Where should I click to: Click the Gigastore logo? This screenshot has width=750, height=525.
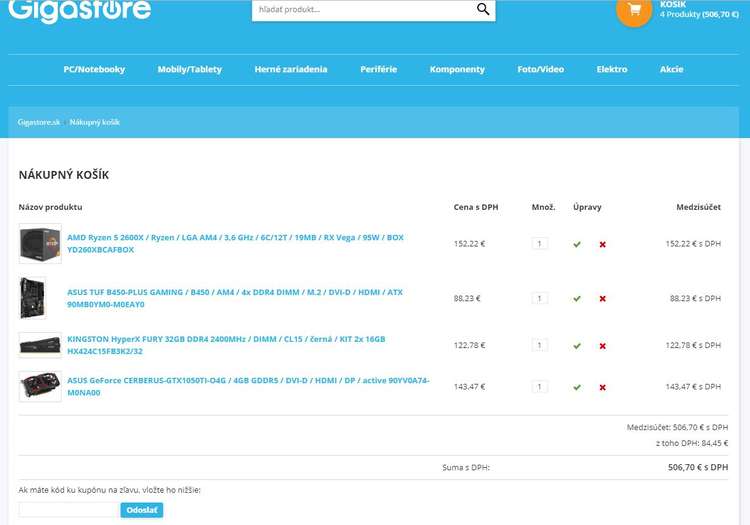point(79,11)
